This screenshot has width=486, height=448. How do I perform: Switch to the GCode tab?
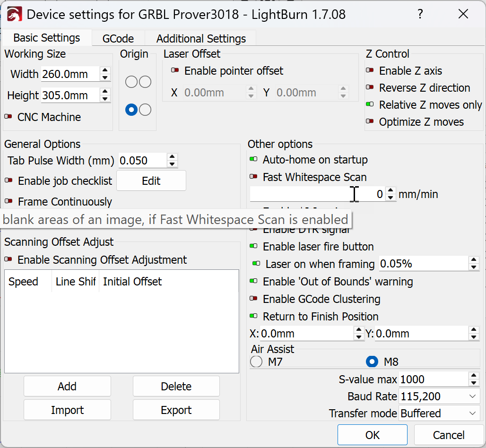coord(118,38)
